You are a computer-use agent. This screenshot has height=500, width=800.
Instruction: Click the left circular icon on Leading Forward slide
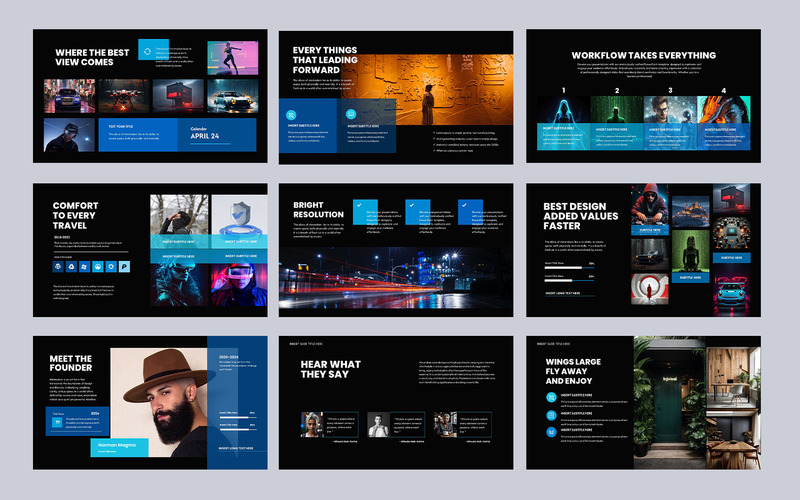tap(292, 114)
